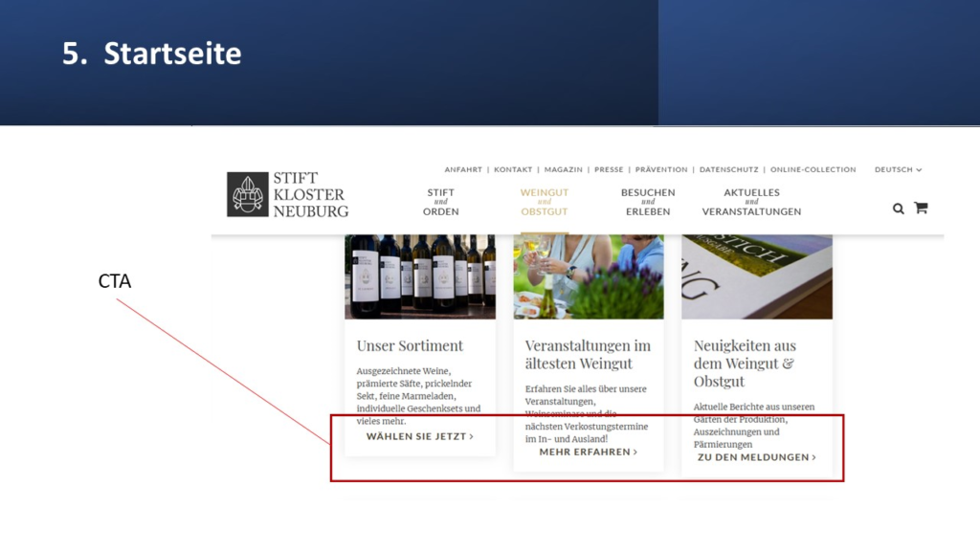Open the Presse link
The height and width of the screenshot is (551, 980).
tap(609, 169)
